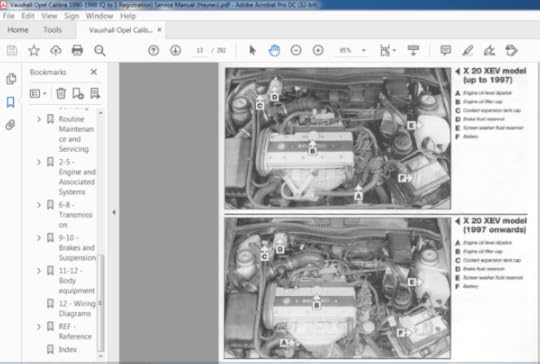The height and width of the screenshot is (364, 540).
Task: Open 11-12 Body equipment bookmark
Action: point(77,281)
